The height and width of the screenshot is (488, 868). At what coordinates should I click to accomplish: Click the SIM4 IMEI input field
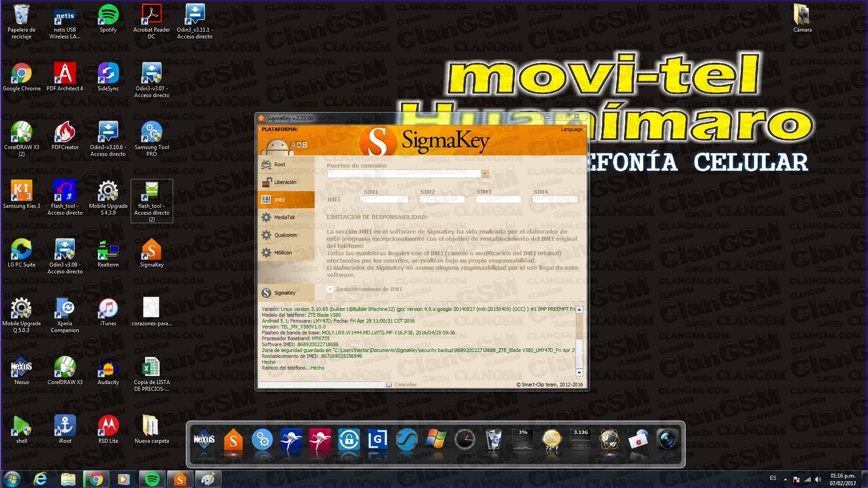(x=555, y=200)
